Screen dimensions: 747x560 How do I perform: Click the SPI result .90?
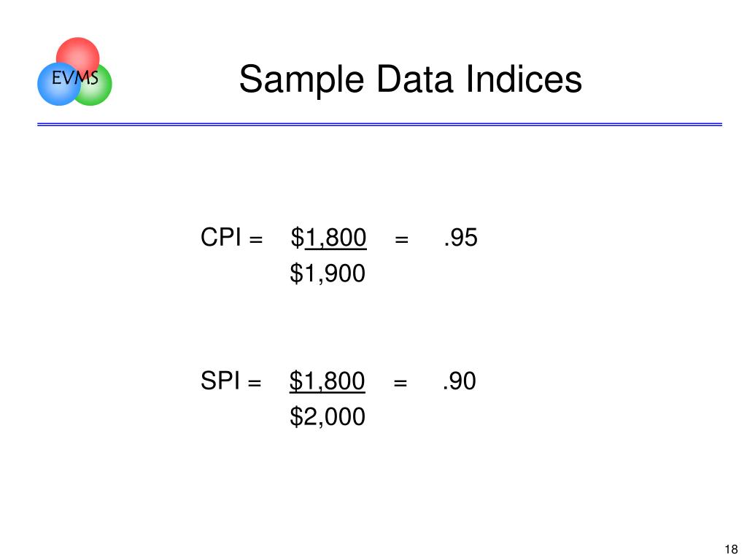(x=459, y=381)
